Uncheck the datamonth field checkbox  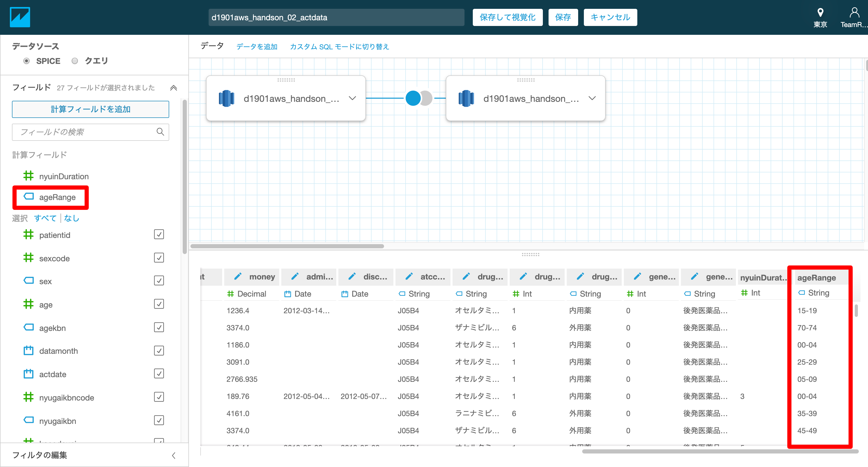159,350
